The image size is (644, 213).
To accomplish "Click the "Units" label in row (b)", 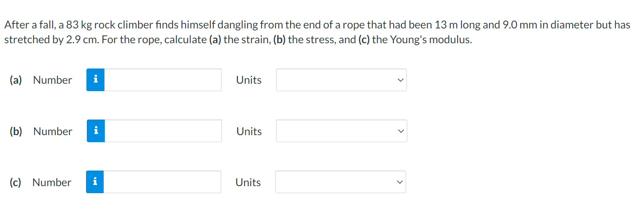I will (x=249, y=131).
